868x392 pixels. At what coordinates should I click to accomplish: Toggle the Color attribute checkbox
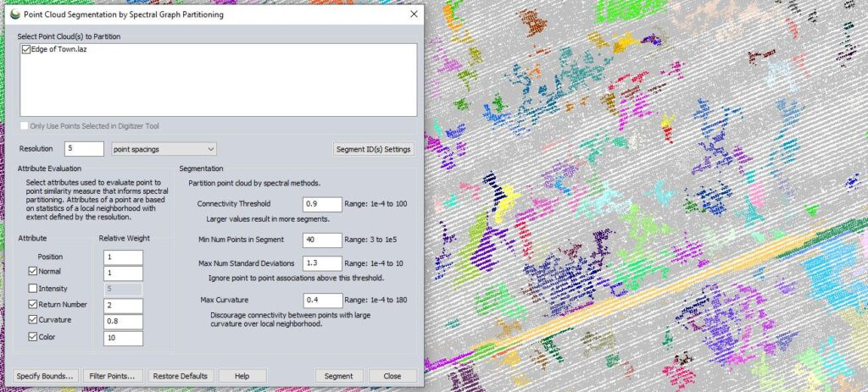[x=33, y=337]
